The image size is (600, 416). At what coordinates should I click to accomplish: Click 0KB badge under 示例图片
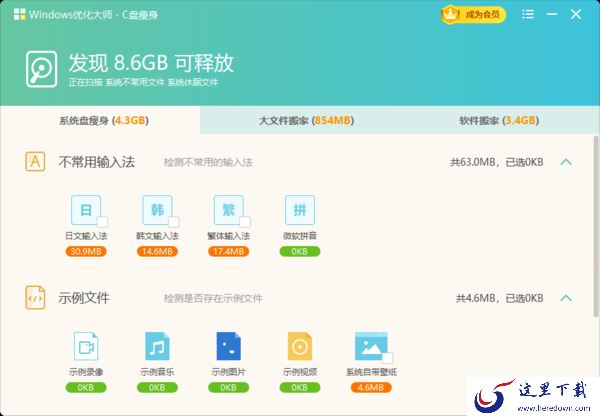click(228, 388)
